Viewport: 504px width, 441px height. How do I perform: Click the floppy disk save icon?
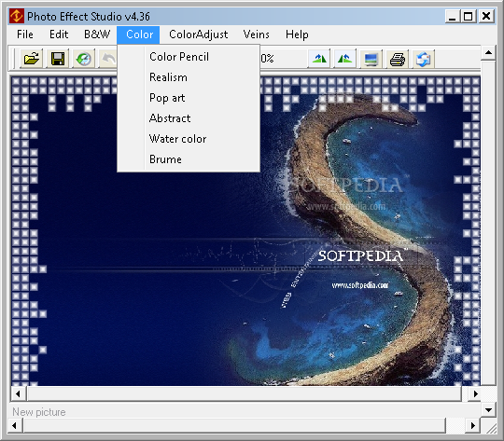coord(58,59)
